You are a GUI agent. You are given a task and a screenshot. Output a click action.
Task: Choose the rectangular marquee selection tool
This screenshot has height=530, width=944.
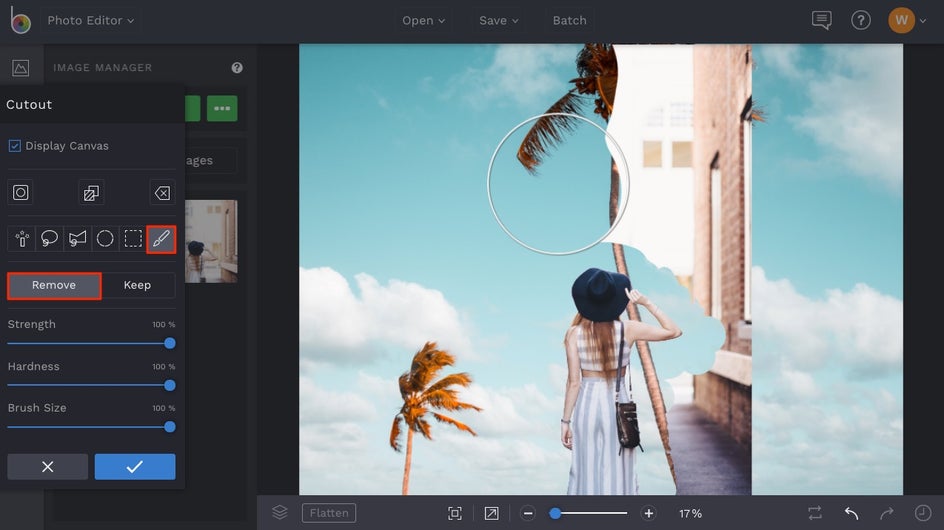[133, 239]
